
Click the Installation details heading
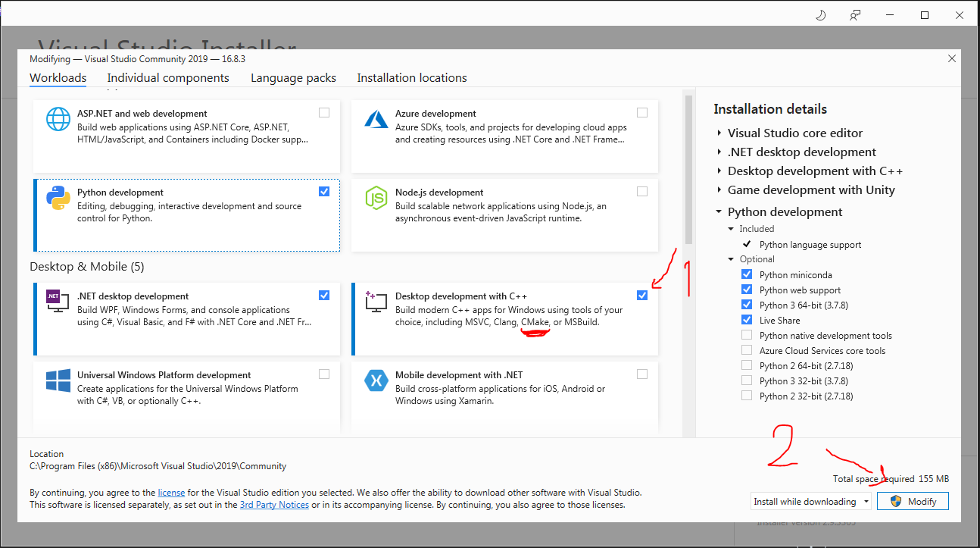(x=770, y=109)
